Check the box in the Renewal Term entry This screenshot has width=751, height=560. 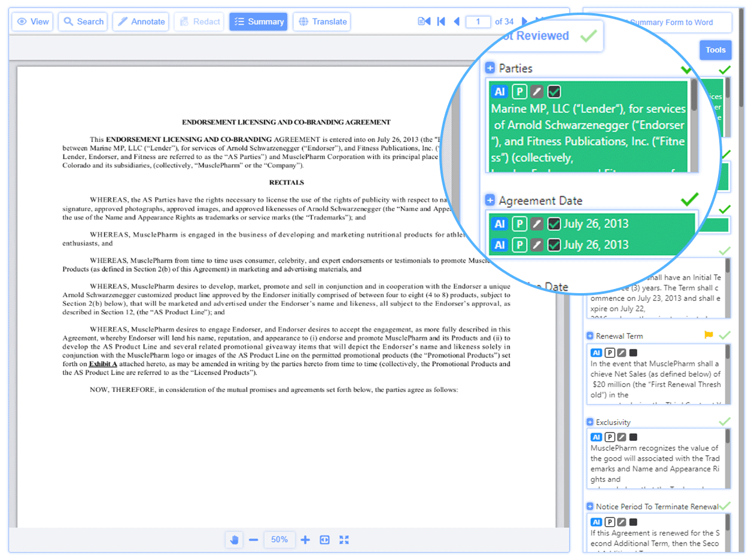633,352
